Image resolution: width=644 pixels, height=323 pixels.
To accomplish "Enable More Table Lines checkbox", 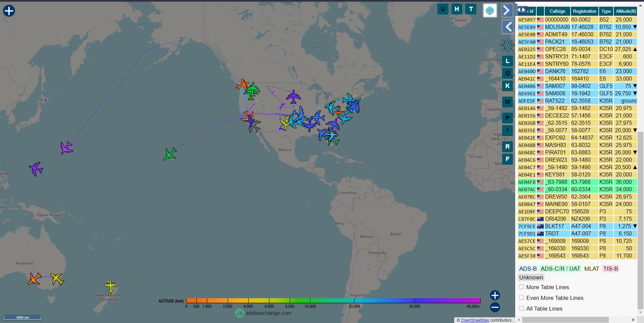I will [522, 287].
